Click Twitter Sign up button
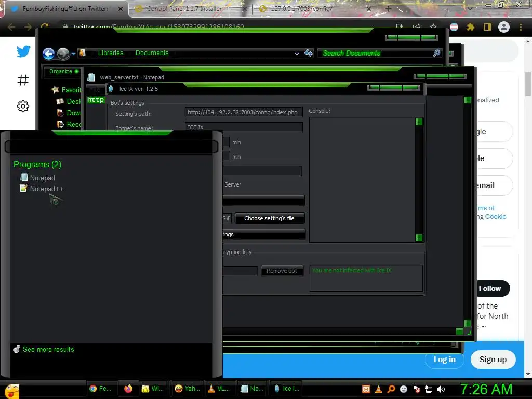This screenshot has height=399, width=532. (493, 360)
